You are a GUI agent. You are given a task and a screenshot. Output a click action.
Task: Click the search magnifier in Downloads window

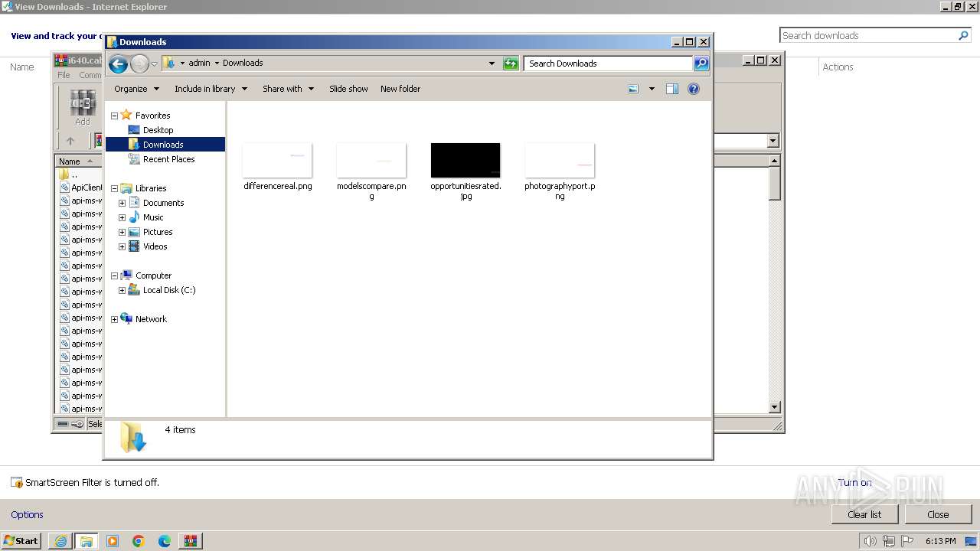(701, 64)
